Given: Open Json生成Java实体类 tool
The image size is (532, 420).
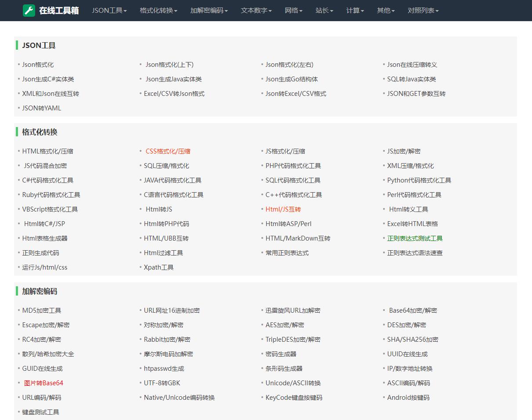Looking at the screenshot, I should 174,79.
